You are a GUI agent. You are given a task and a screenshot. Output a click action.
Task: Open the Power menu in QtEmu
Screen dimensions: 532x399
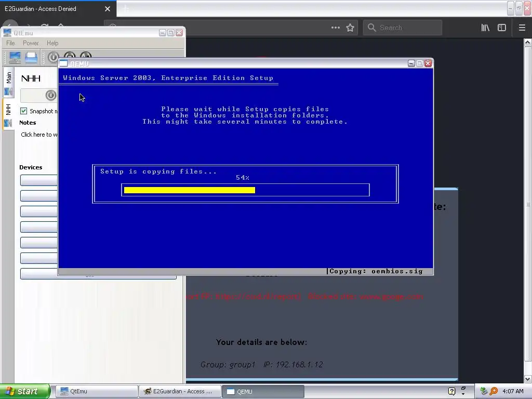pos(31,43)
